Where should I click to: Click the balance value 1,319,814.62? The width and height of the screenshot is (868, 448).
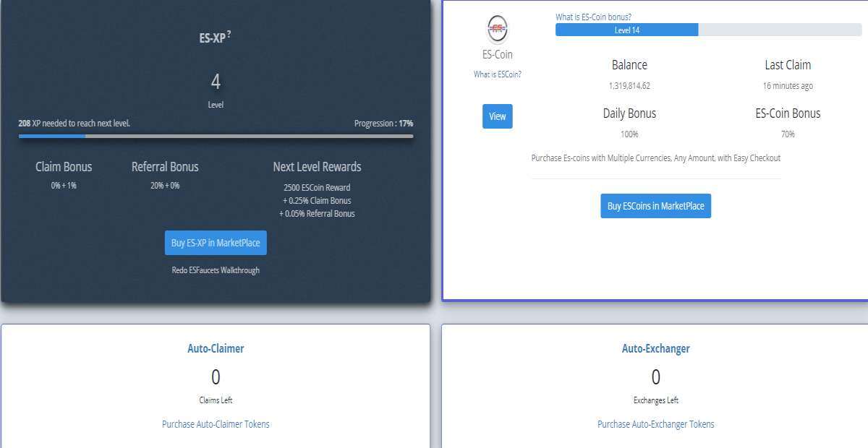629,86
